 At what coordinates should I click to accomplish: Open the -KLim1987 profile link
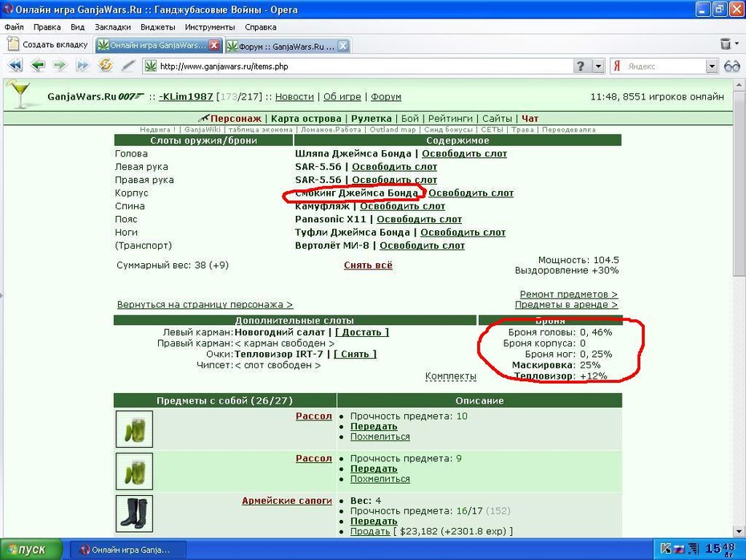[186, 96]
